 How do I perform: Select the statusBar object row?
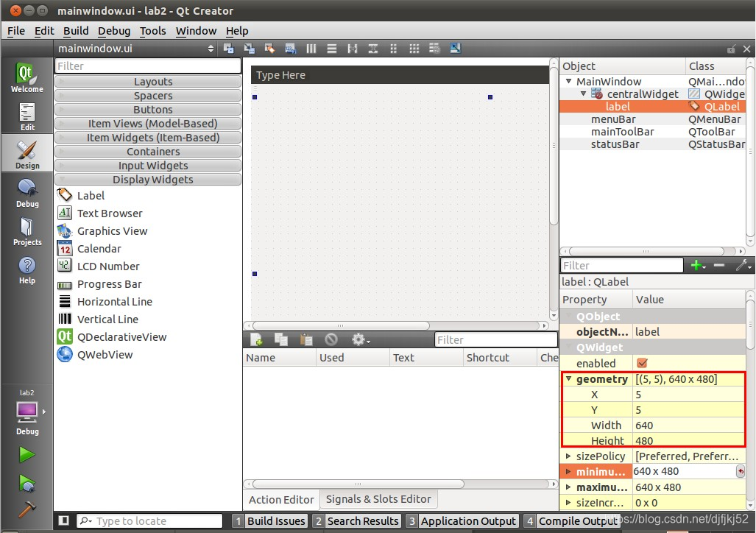[x=653, y=144]
